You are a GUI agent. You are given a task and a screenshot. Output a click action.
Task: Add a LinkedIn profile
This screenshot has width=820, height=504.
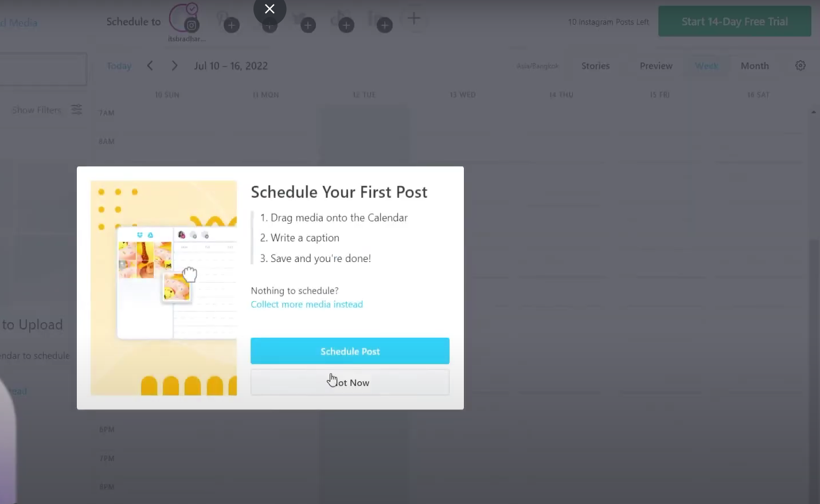pos(384,25)
